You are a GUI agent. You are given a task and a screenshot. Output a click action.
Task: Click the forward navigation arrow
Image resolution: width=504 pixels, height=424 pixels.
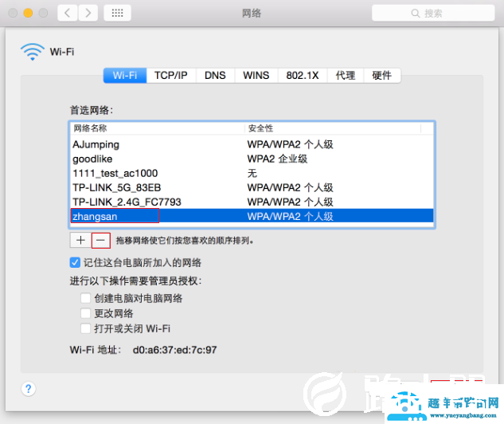coord(88,13)
